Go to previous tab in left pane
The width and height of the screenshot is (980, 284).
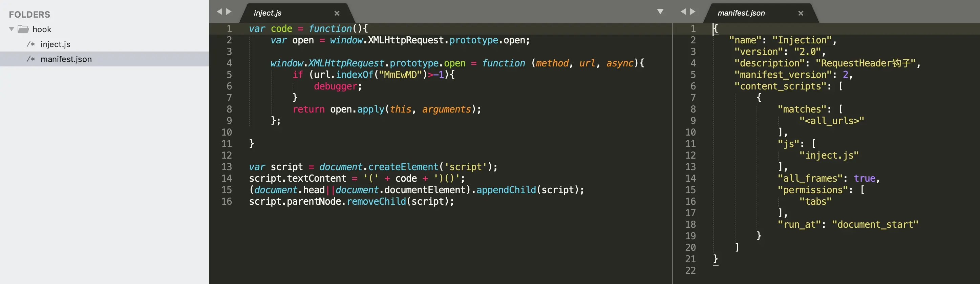point(219,12)
